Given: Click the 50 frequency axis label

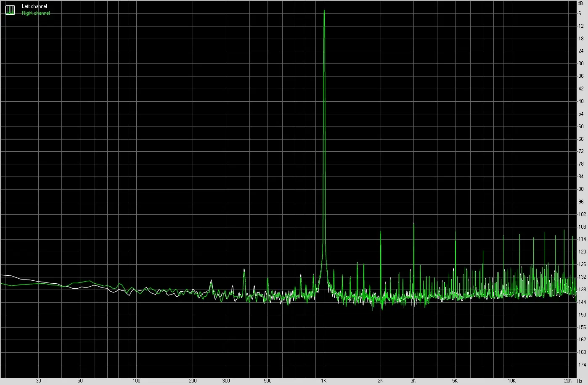Looking at the screenshot, I should point(80,381).
